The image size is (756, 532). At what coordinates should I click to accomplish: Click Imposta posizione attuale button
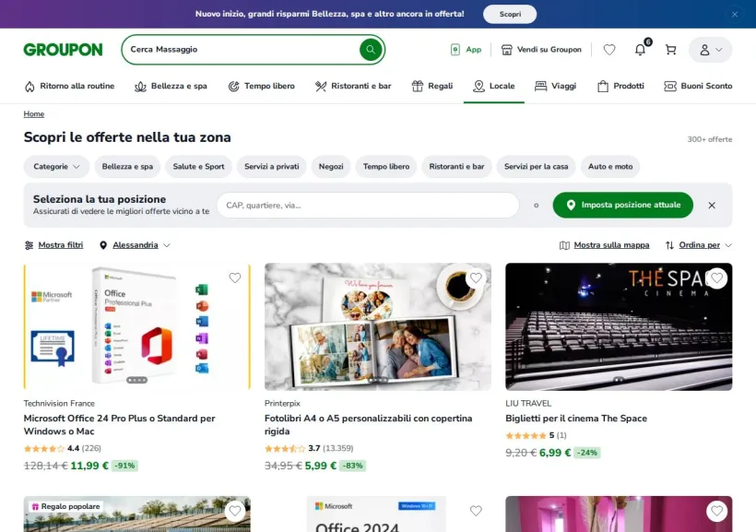tap(623, 205)
